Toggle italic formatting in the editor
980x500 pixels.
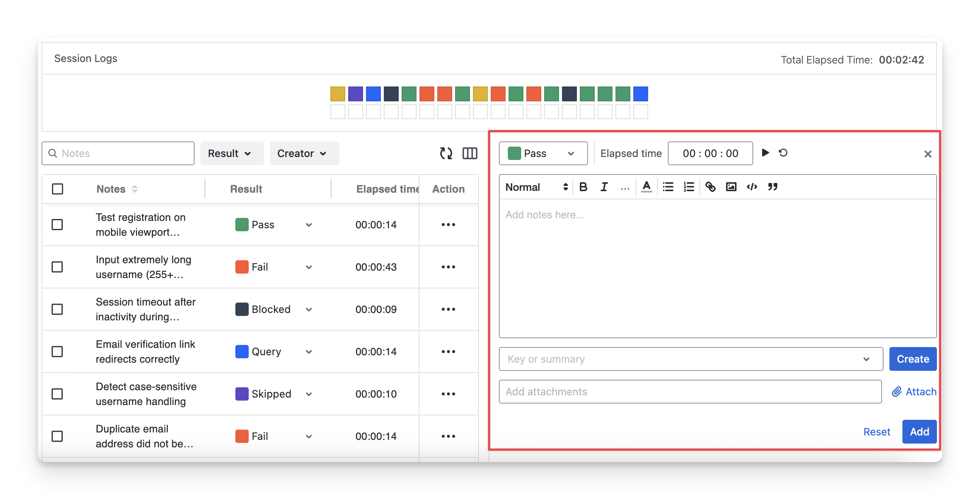pos(604,187)
